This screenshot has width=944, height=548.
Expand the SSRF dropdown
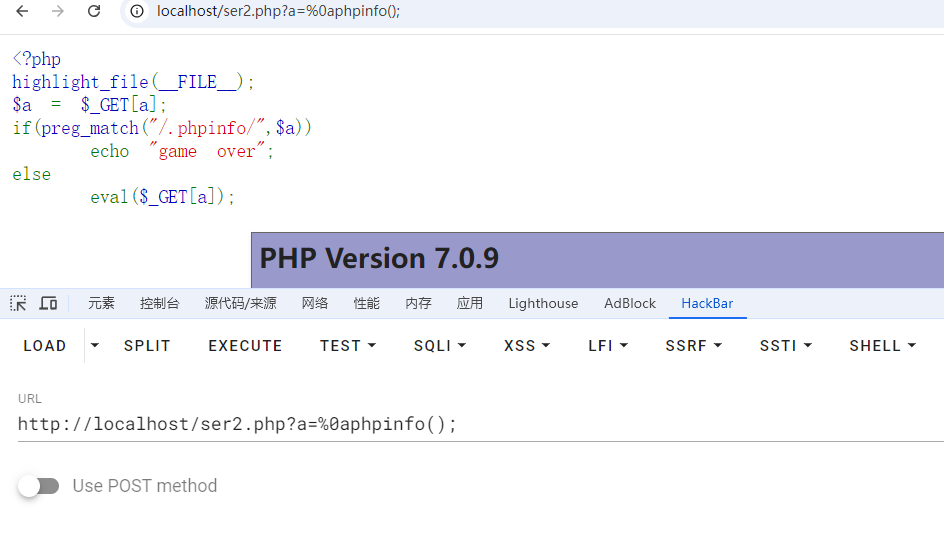tap(693, 346)
